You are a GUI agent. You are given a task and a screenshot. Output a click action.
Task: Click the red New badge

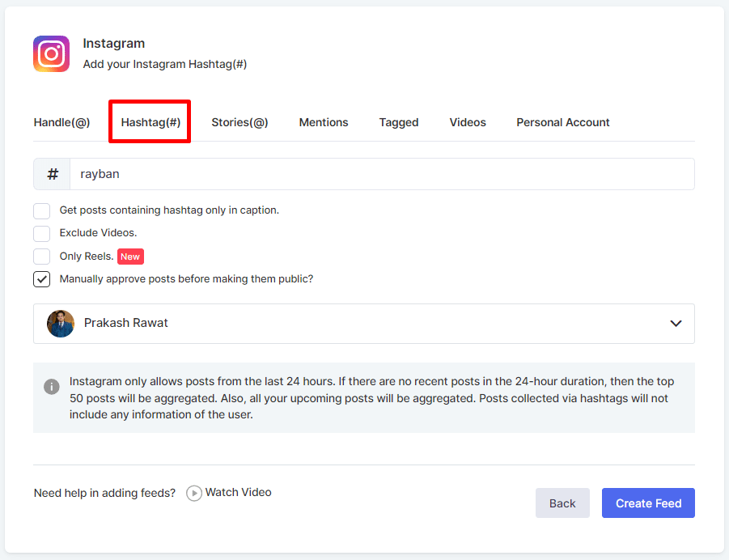[x=130, y=257]
